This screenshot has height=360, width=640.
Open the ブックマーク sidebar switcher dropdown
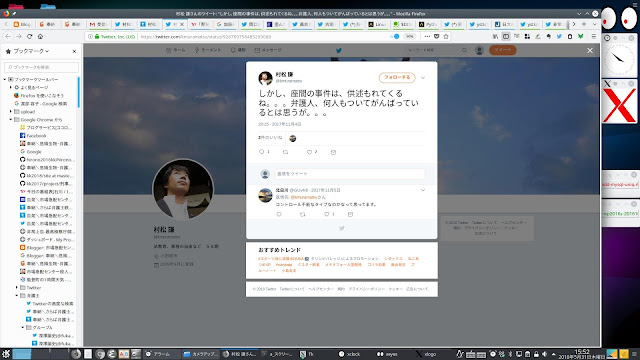[31, 51]
